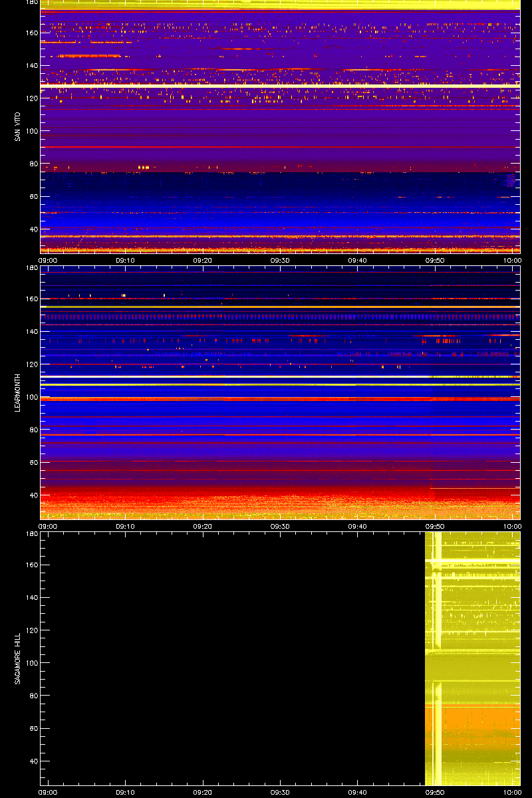Image resolution: width=532 pixels, height=798 pixels.
Task: Pick the 60 frequency tick on Sagamore Hill axis
Action: 33,728
